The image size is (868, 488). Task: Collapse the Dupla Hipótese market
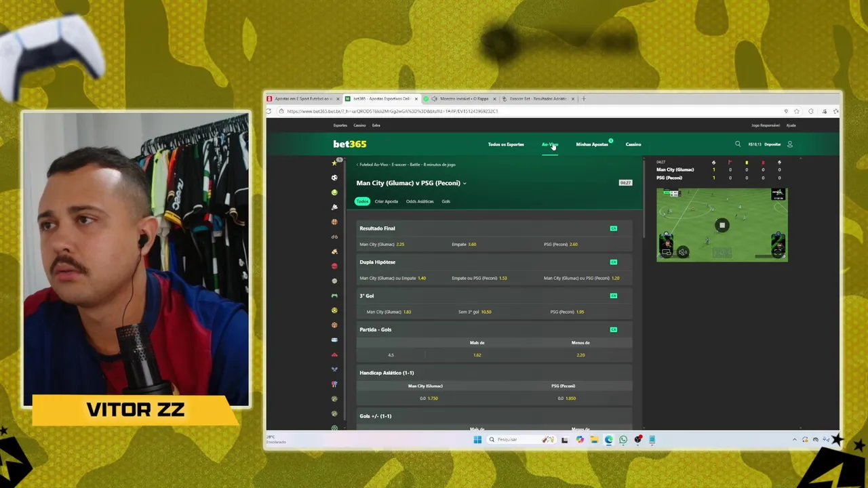(x=494, y=262)
